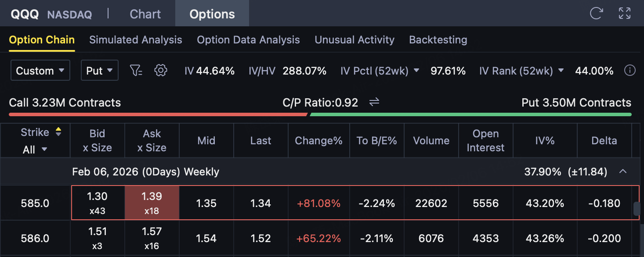Sort by Strike using sort arrows
Screen dimensions: 644x257
pyautogui.click(x=58, y=132)
